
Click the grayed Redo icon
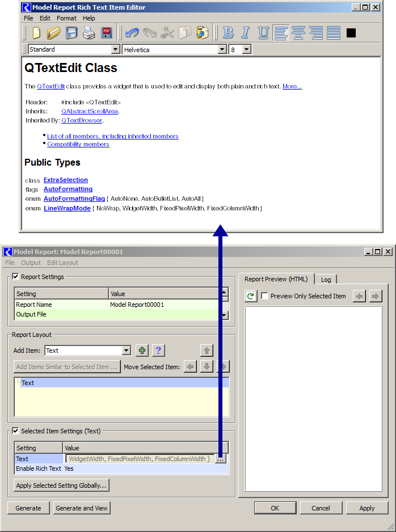pyautogui.click(x=150, y=33)
